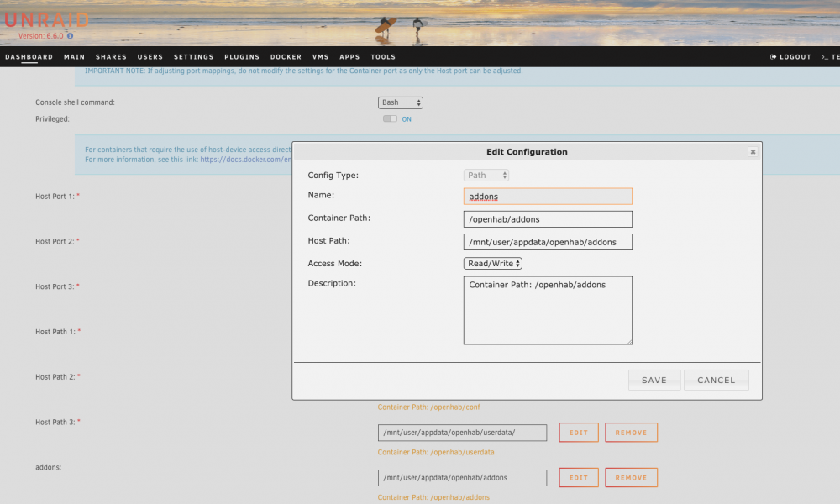Open the Settings menu
The width and height of the screenshot is (840, 504).
pos(193,57)
